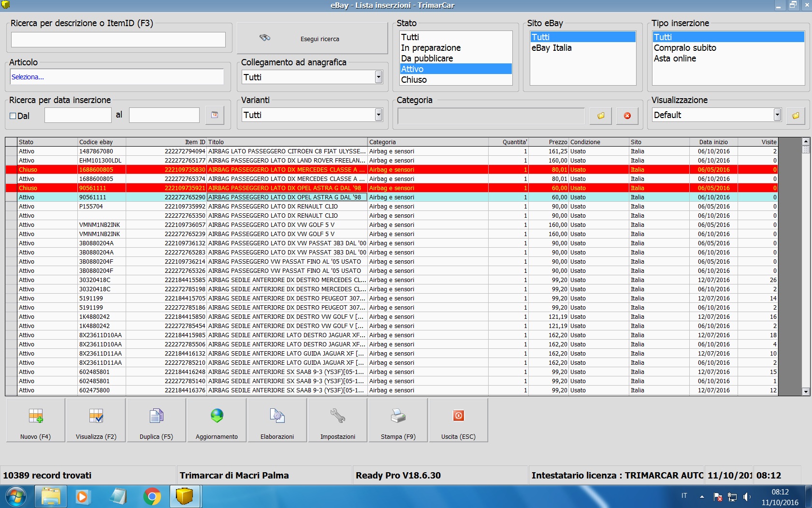Select Tutti in the Stato list
Viewport: 812px width, 508px height.
(x=456, y=37)
